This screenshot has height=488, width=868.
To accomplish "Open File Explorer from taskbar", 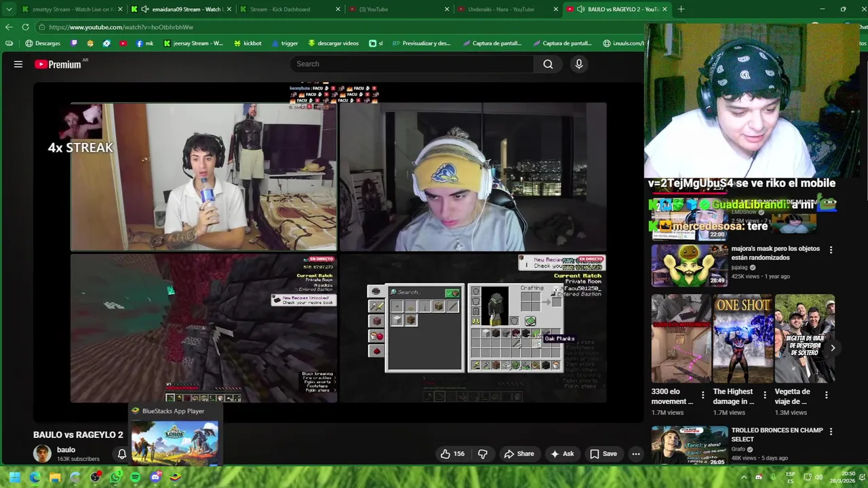I will pyautogui.click(x=55, y=477).
